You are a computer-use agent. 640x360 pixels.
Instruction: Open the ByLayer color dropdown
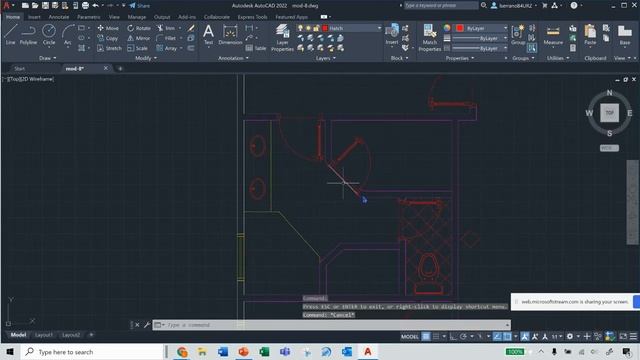[x=505, y=28]
